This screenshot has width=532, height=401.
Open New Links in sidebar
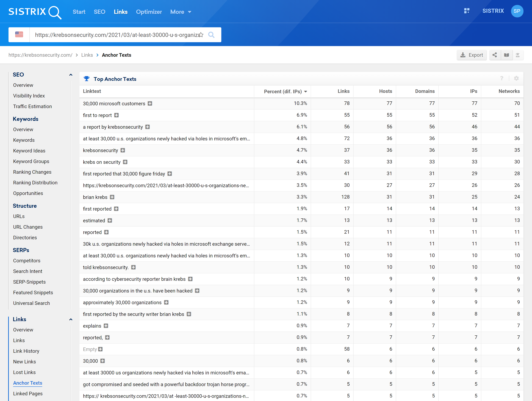pos(24,362)
